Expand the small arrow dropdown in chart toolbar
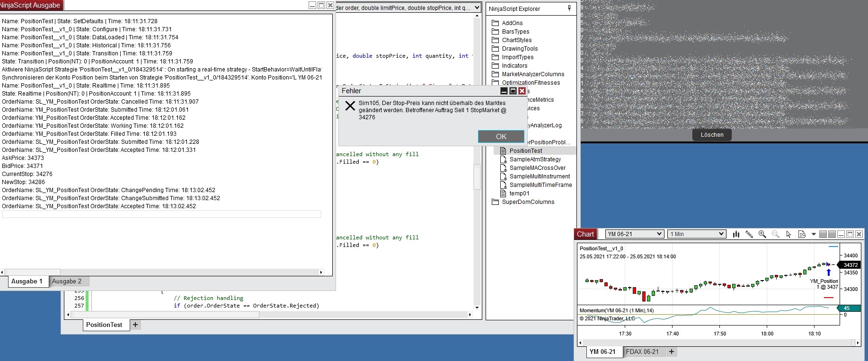 814,234
